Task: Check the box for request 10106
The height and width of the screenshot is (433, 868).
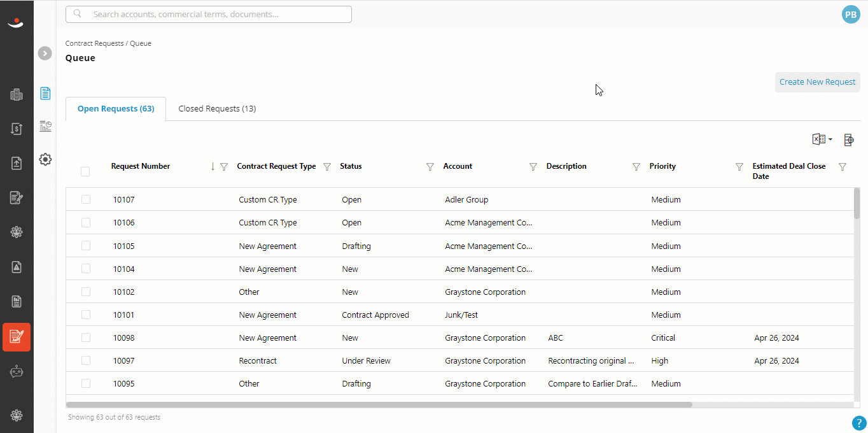Action: [x=86, y=222]
